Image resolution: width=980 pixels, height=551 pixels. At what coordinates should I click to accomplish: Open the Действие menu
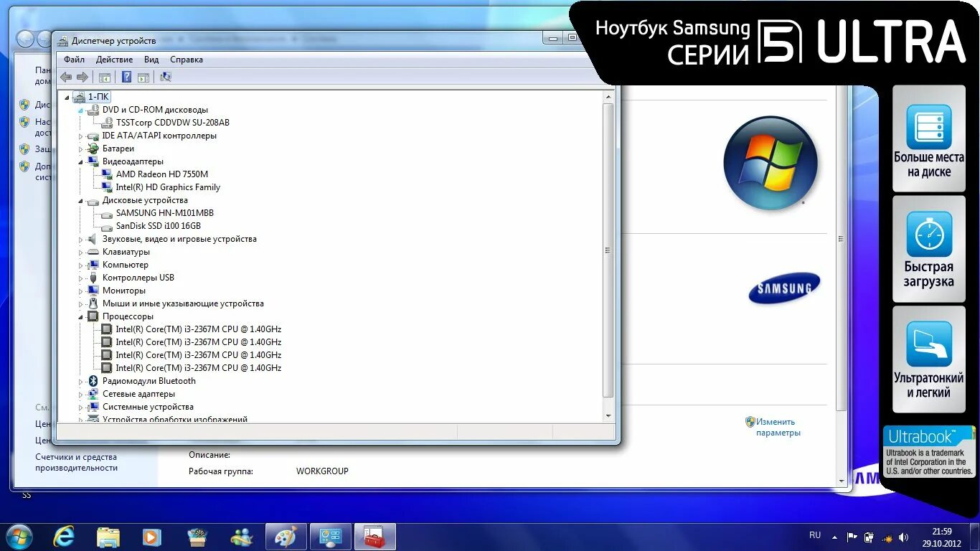point(114,60)
